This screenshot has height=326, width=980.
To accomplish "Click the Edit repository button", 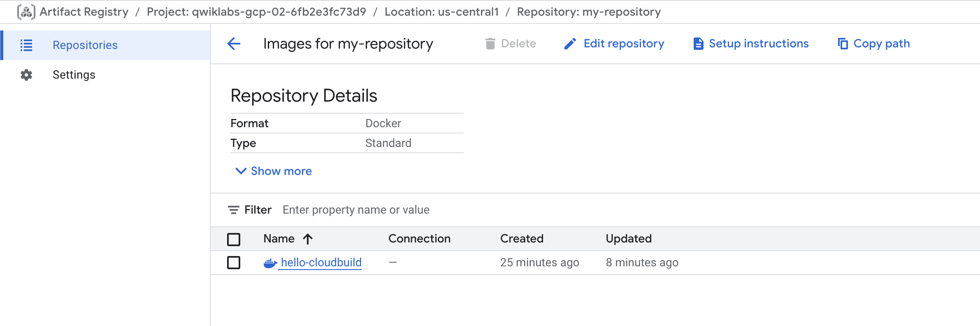I will click(614, 44).
